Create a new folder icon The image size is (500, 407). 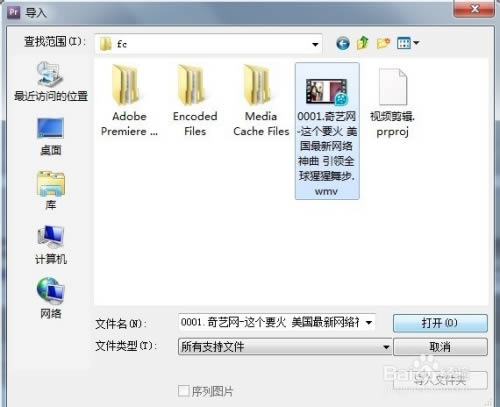point(383,43)
